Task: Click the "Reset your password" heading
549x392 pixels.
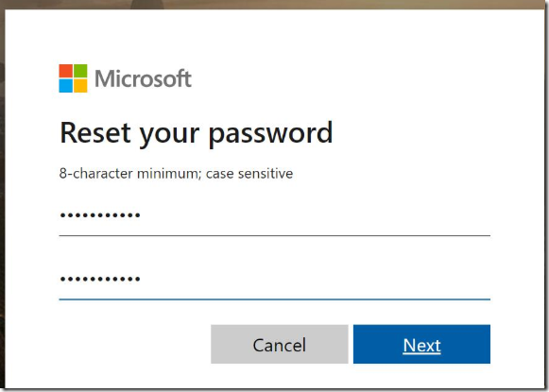Action: pyautogui.click(x=197, y=134)
